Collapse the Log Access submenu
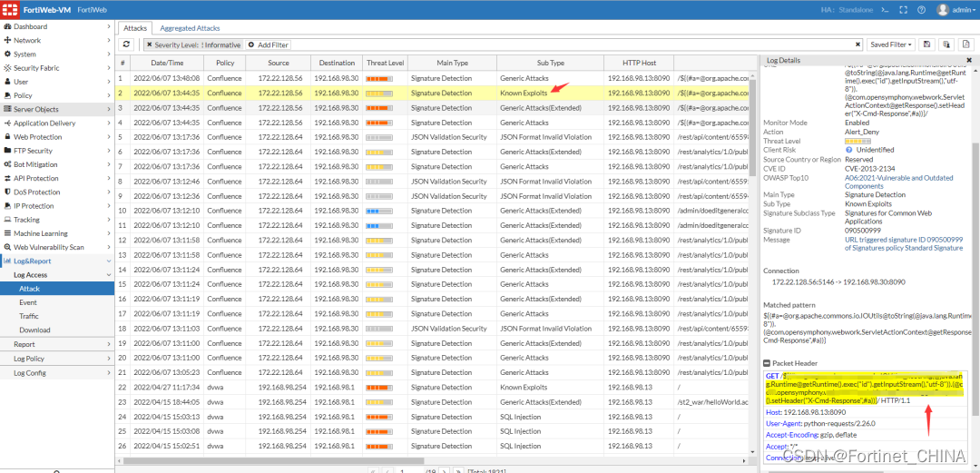Viewport: 980px width, 473px height. coord(57,275)
